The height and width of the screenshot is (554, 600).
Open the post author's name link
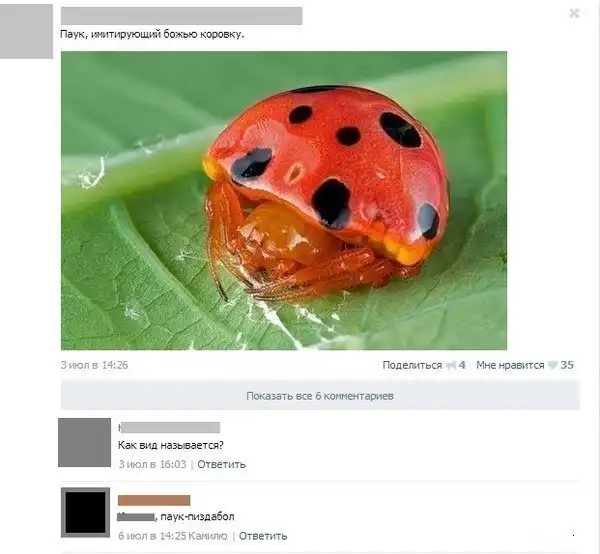click(181, 16)
